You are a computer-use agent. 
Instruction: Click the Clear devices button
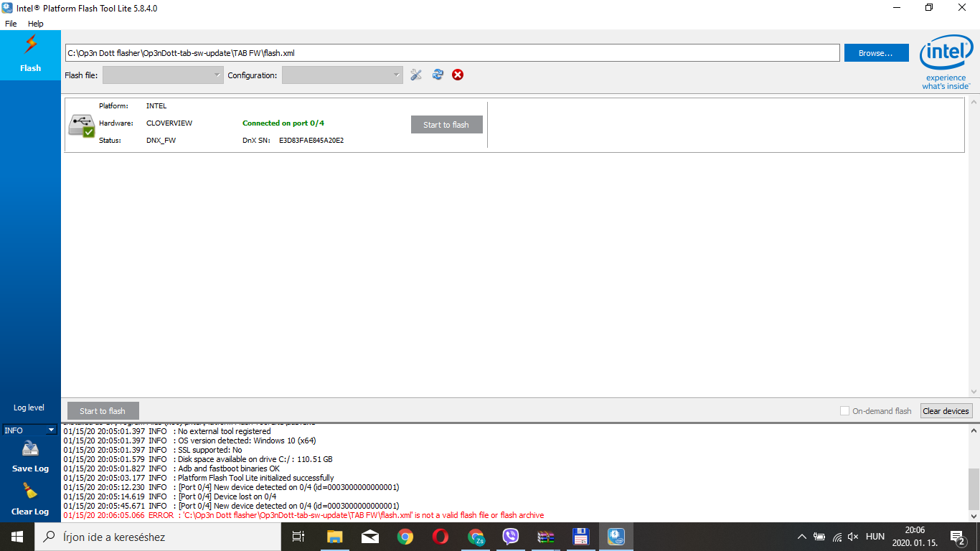point(946,411)
